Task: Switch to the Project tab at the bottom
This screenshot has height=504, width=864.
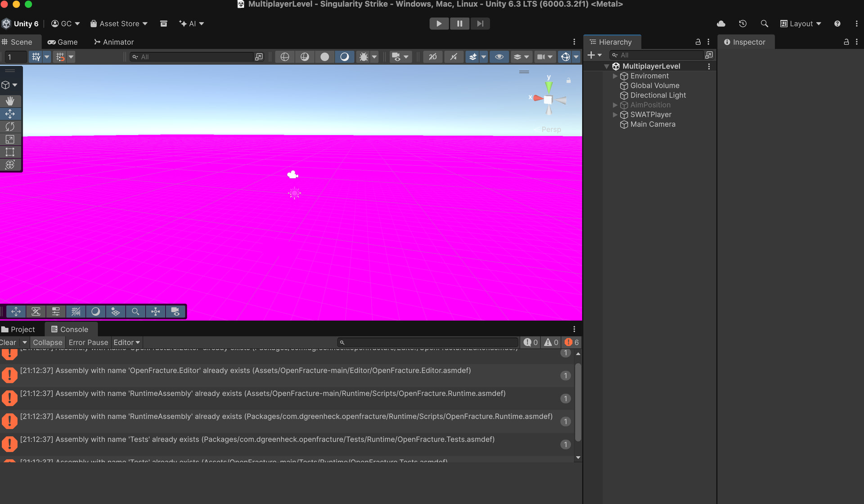Action: click(20, 329)
